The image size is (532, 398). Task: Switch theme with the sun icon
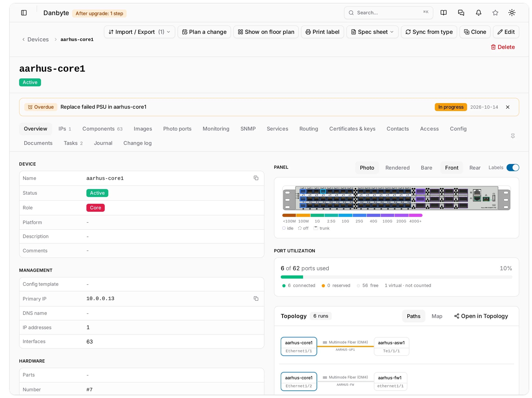point(512,13)
